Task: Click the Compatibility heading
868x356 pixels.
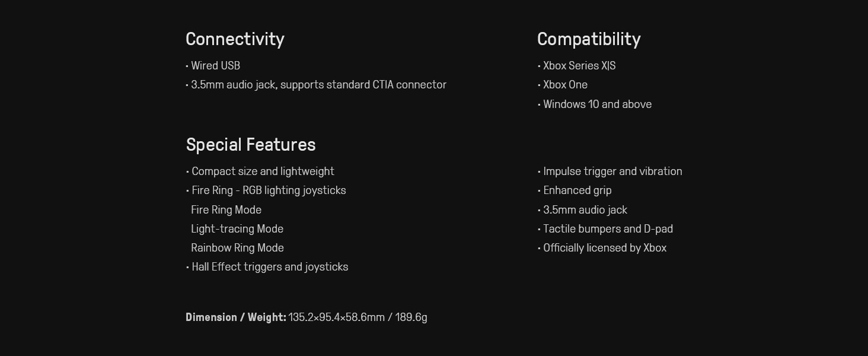Action: (x=589, y=39)
